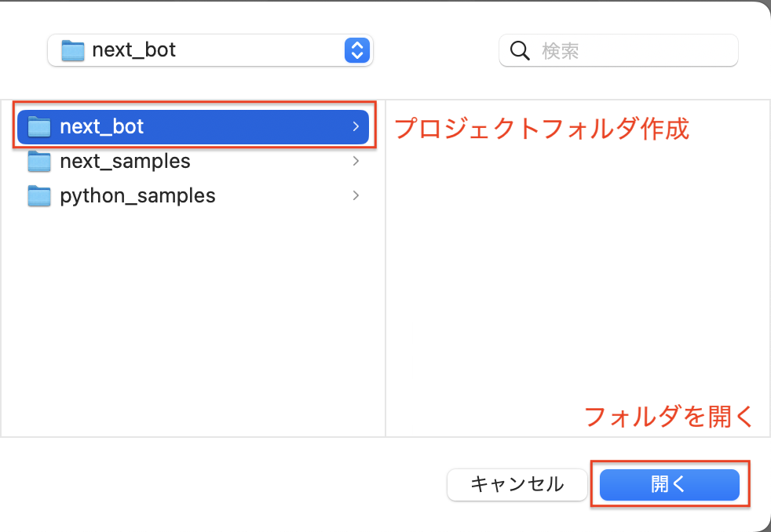Click the folder icon in path popup

[x=73, y=50]
